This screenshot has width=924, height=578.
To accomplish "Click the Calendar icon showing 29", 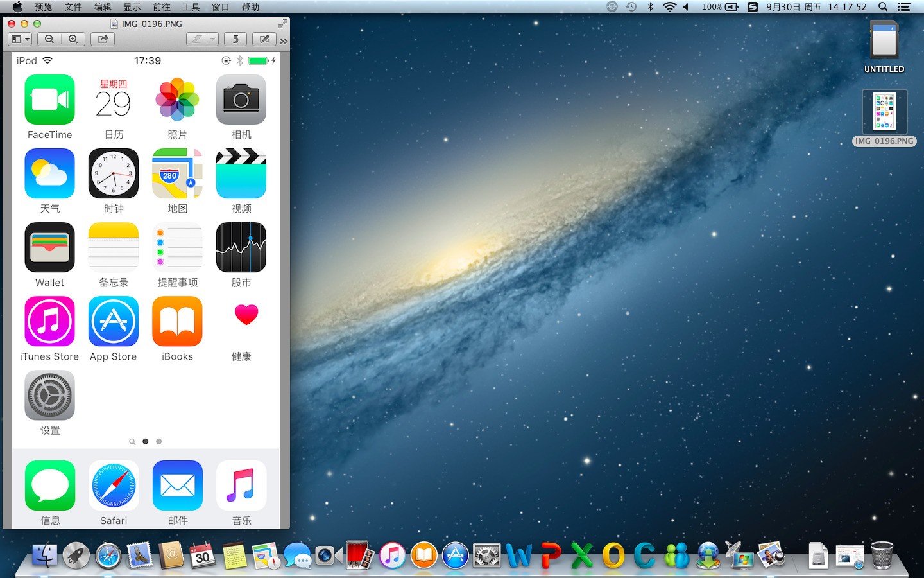I will [x=114, y=100].
